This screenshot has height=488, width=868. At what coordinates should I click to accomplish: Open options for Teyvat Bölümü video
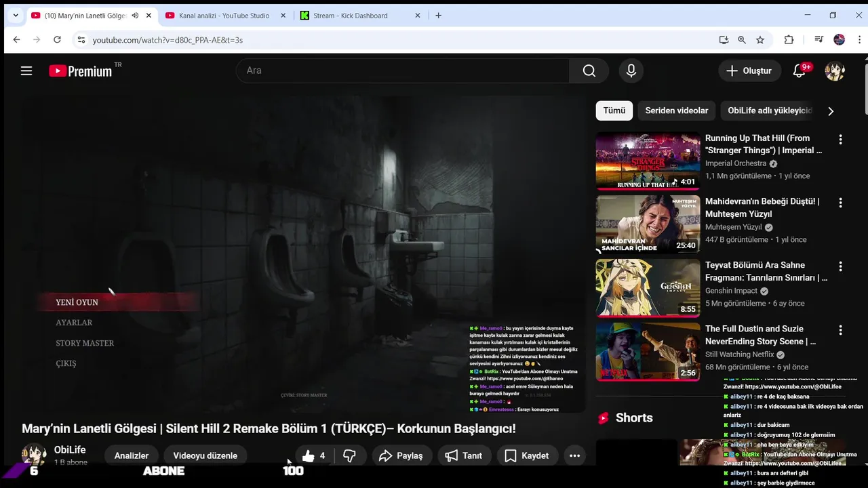840,266
